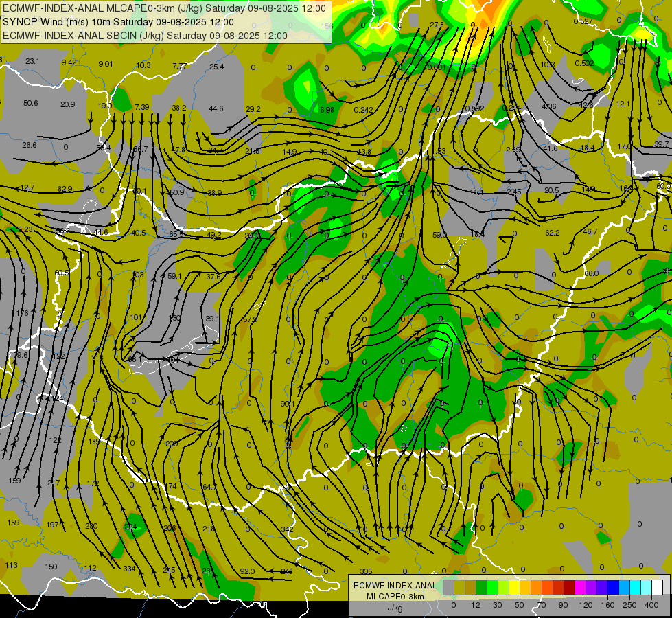Click the legend scale value 400
The image size is (672, 618).
[x=651, y=605]
